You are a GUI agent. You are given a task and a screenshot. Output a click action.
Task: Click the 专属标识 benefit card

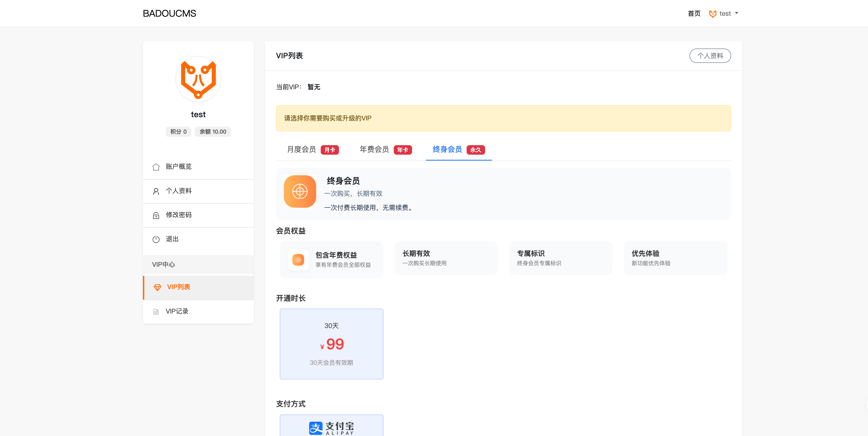tap(560, 258)
